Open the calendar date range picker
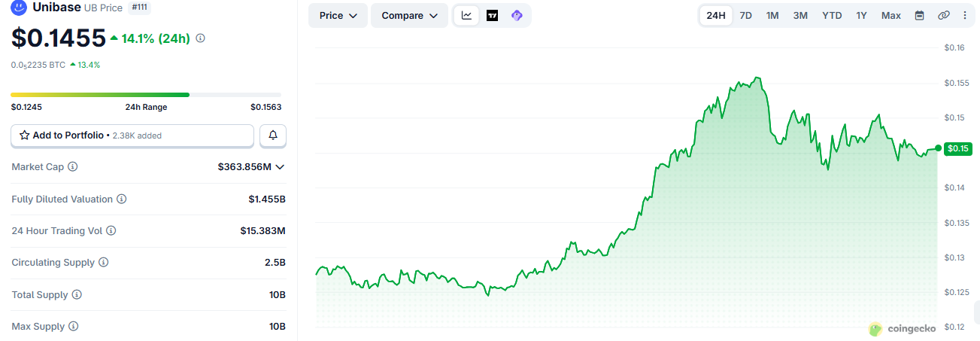 click(919, 15)
